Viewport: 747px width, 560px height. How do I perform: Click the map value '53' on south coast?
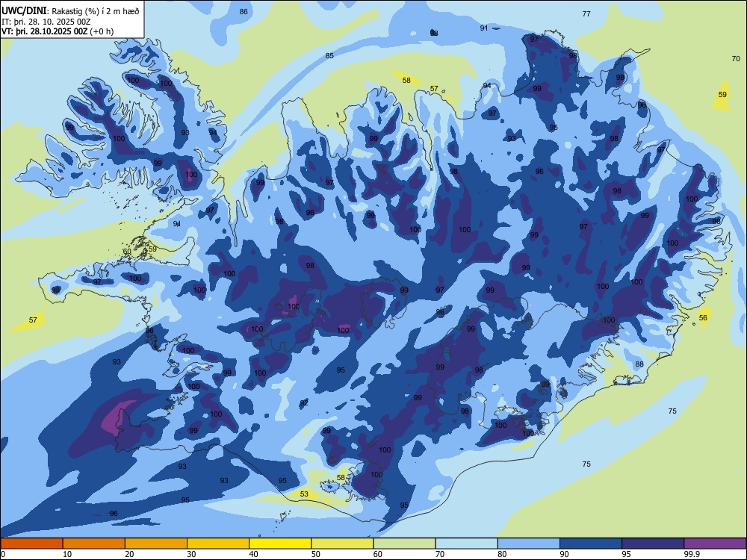click(304, 494)
